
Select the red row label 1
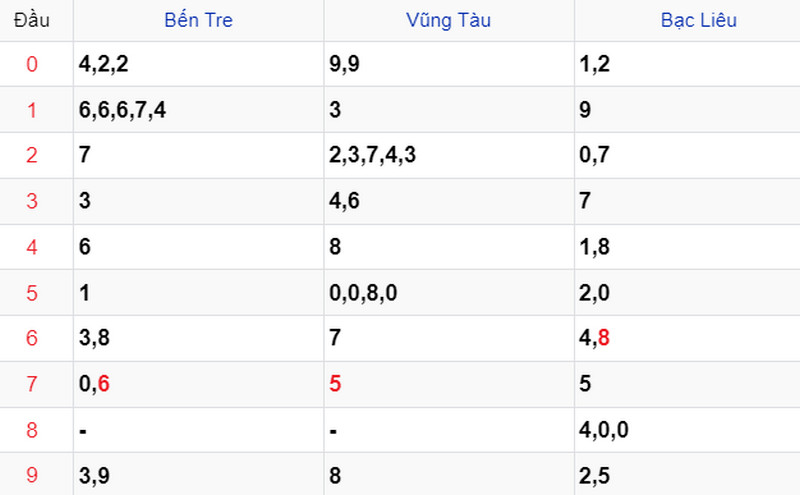click(32, 110)
